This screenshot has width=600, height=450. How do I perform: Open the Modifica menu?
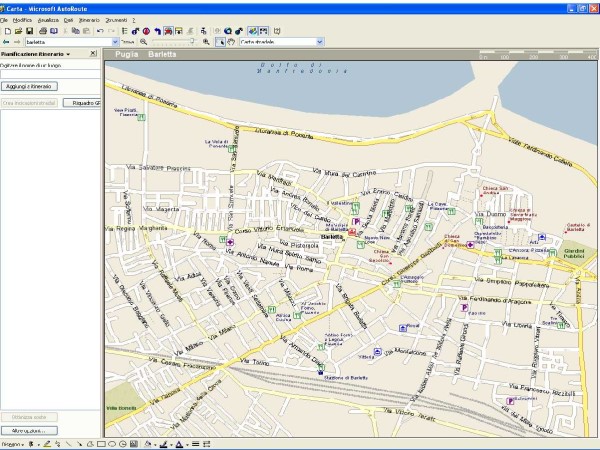pyautogui.click(x=22, y=20)
